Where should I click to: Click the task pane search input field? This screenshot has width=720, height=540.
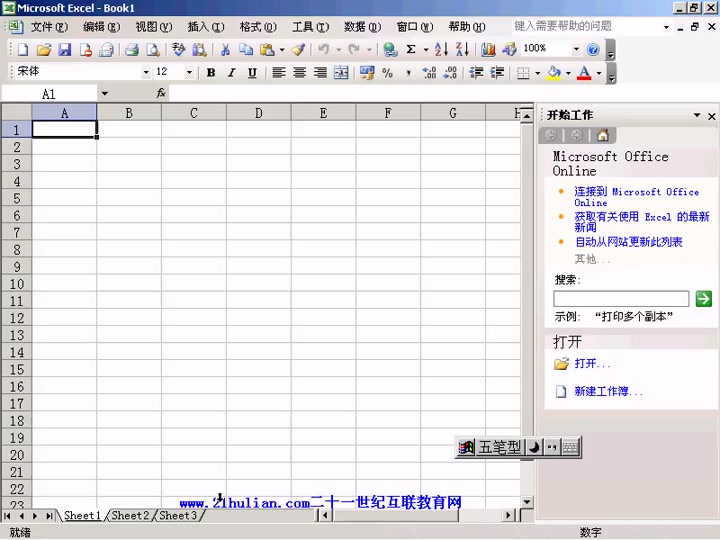click(621, 298)
